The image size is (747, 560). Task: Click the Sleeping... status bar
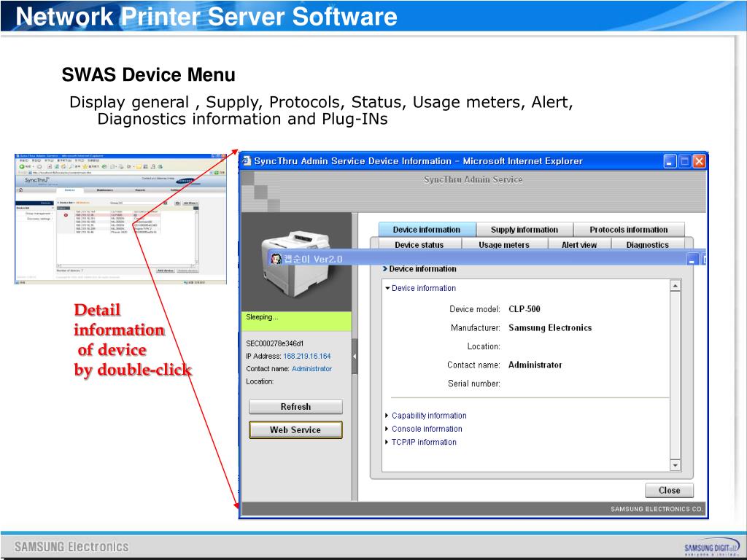click(296, 322)
